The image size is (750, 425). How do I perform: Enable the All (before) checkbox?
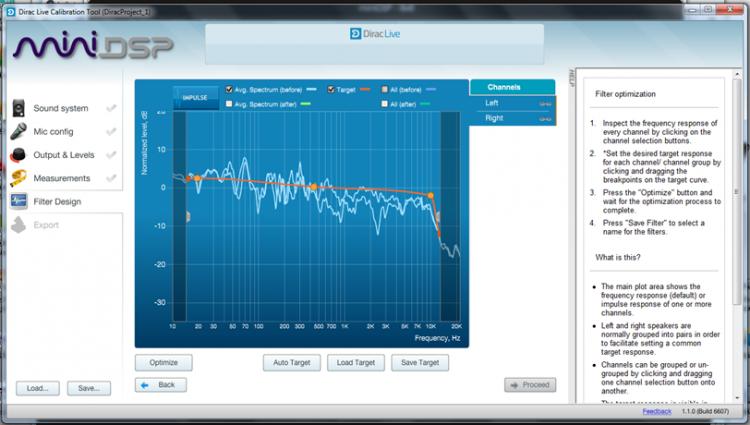coord(385,89)
